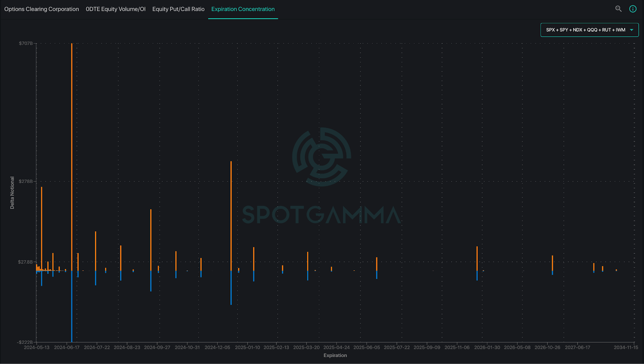Click the 2025-01-10 date label
Viewport: 644px width, 364px height.
click(x=248, y=348)
